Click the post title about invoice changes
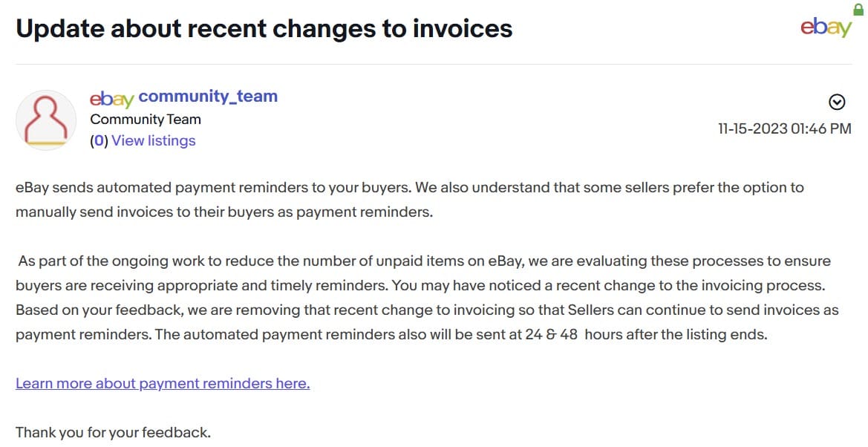The image size is (868, 447). point(264,28)
